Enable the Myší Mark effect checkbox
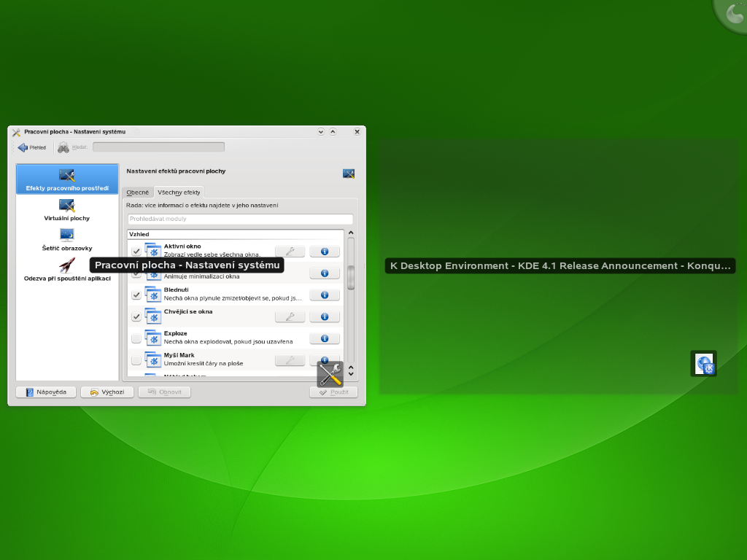This screenshot has width=747, height=560. pyautogui.click(x=136, y=360)
